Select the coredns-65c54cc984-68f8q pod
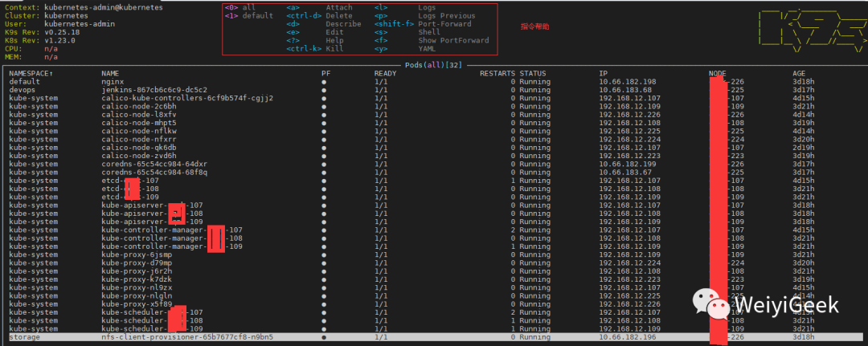868x346 pixels. pos(154,173)
